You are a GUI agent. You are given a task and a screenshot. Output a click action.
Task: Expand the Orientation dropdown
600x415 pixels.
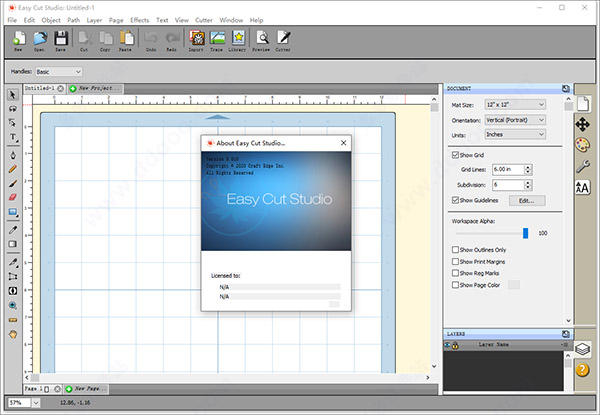coord(514,120)
